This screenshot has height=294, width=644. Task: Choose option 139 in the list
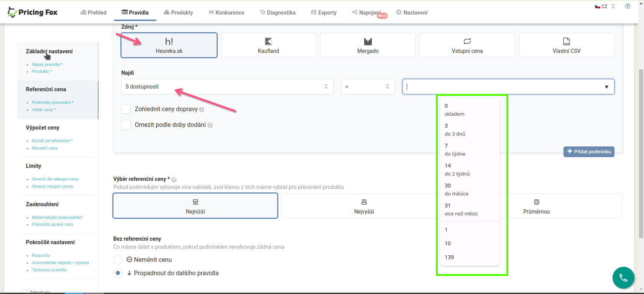pos(470,257)
